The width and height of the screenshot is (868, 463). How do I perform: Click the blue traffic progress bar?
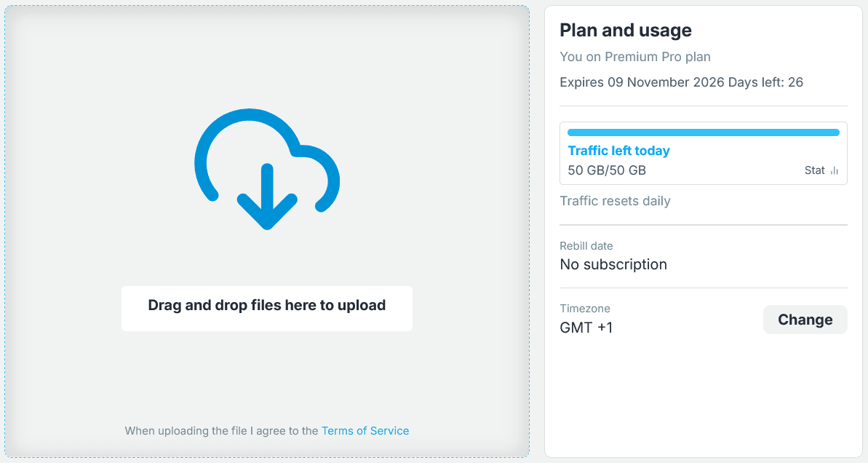[x=703, y=132]
